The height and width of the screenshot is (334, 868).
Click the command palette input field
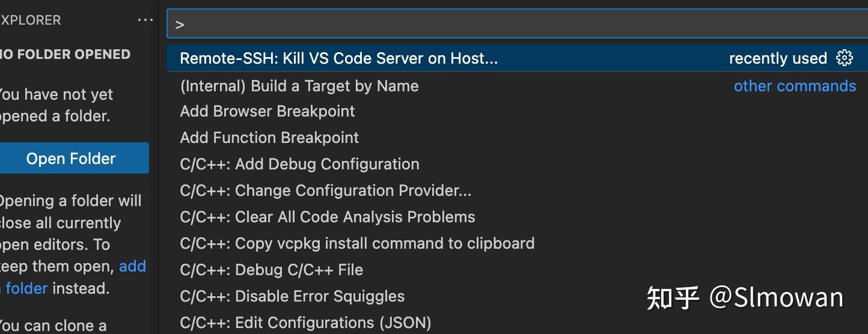click(x=517, y=25)
